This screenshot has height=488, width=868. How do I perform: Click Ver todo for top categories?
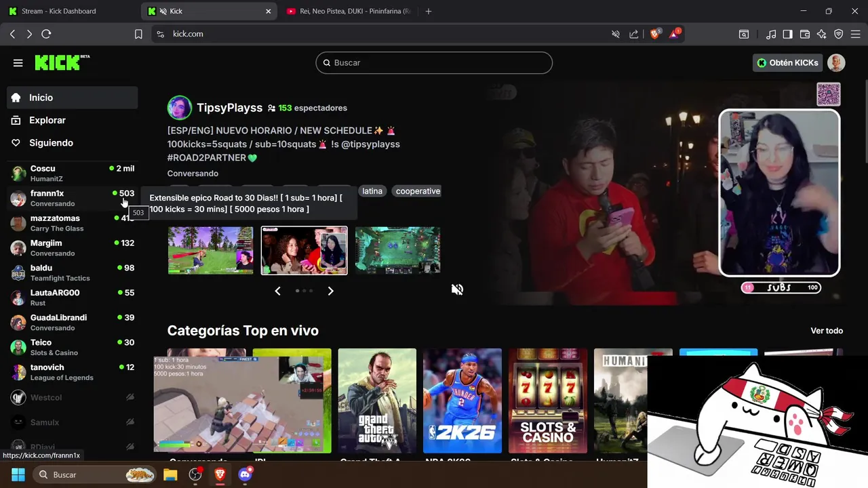point(827,331)
